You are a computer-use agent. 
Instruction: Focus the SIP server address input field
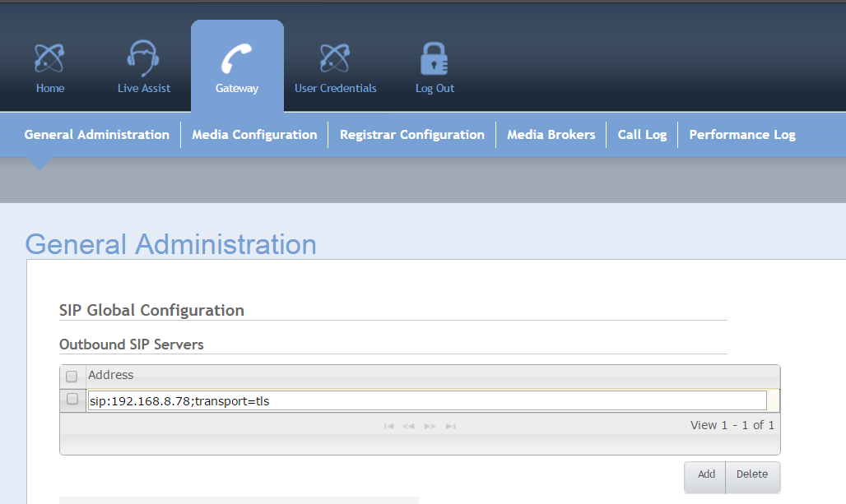point(427,400)
